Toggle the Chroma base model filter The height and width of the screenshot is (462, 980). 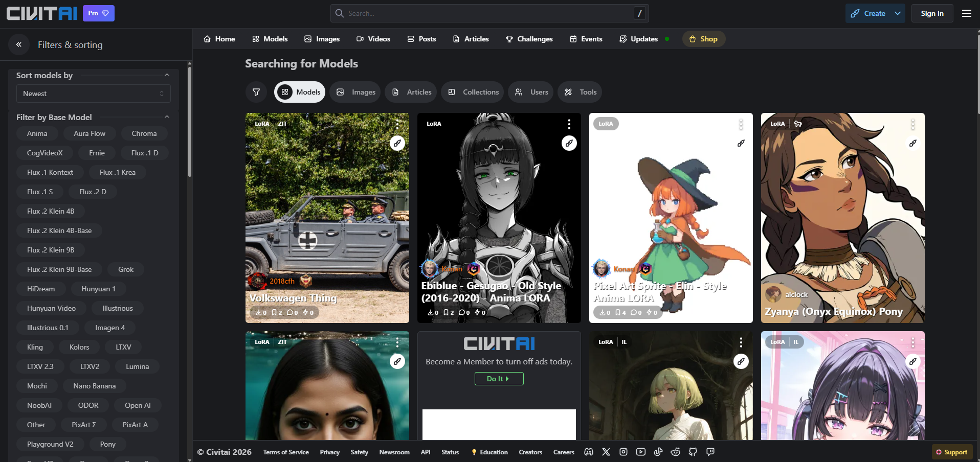pyautogui.click(x=144, y=133)
